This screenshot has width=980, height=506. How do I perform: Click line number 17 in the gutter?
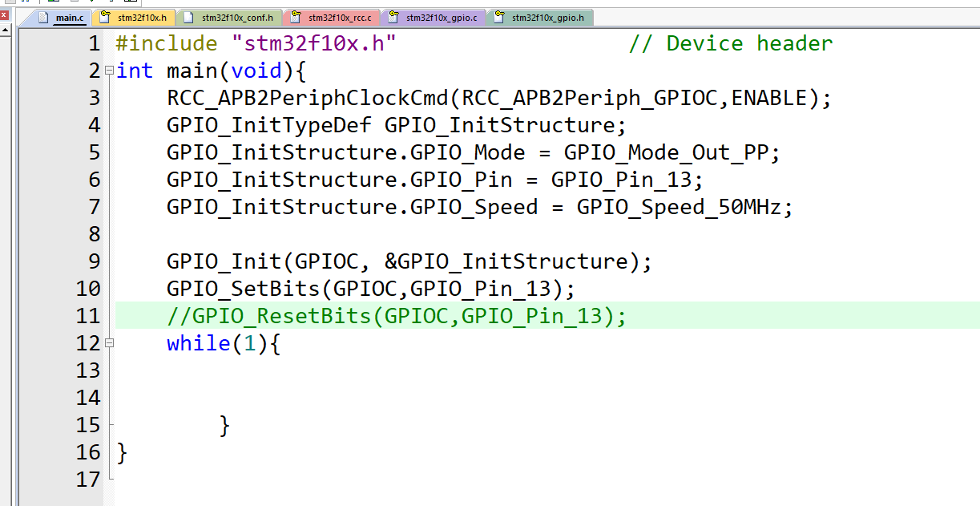pyautogui.click(x=88, y=480)
